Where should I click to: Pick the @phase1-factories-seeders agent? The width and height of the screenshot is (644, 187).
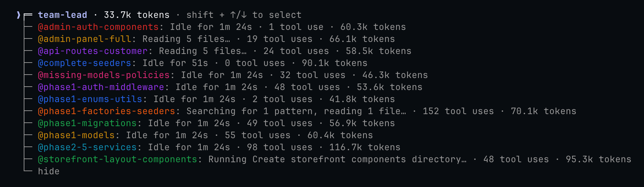106,111
